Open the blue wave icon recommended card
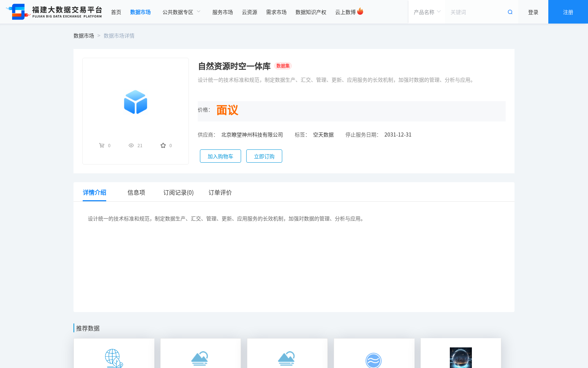The height and width of the screenshot is (368, 588). tap(374, 353)
